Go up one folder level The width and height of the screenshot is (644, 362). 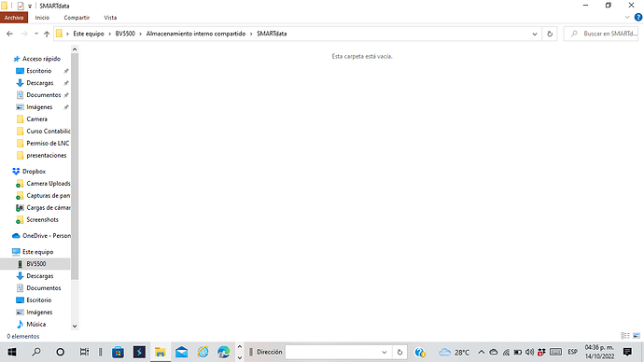click(47, 34)
